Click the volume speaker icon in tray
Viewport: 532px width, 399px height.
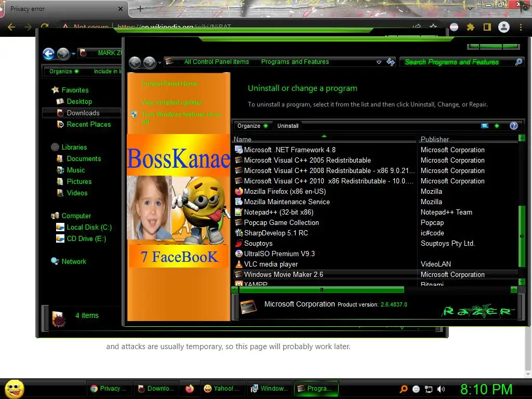pyautogui.click(x=441, y=389)
